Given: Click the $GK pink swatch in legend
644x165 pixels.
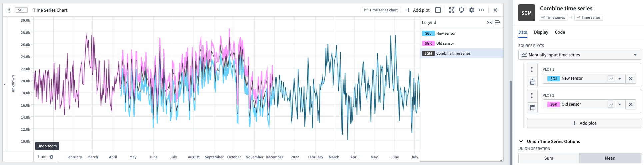Looking at the screenshot, I should coord(428,43).
